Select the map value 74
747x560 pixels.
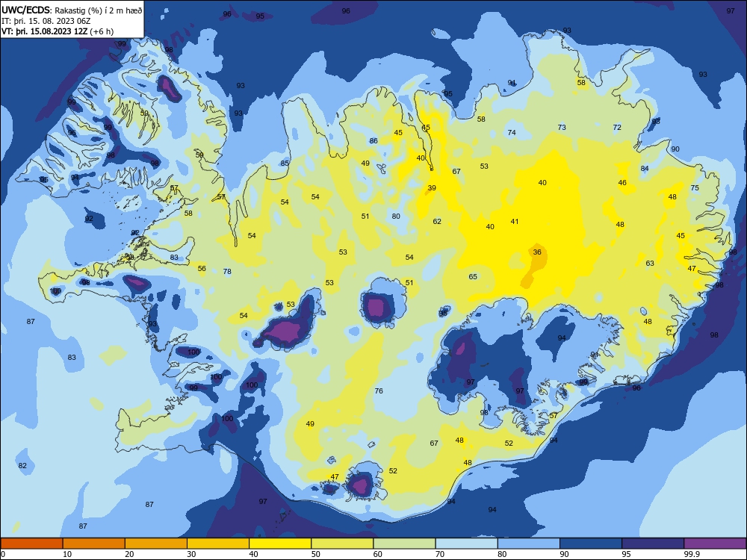512,132
